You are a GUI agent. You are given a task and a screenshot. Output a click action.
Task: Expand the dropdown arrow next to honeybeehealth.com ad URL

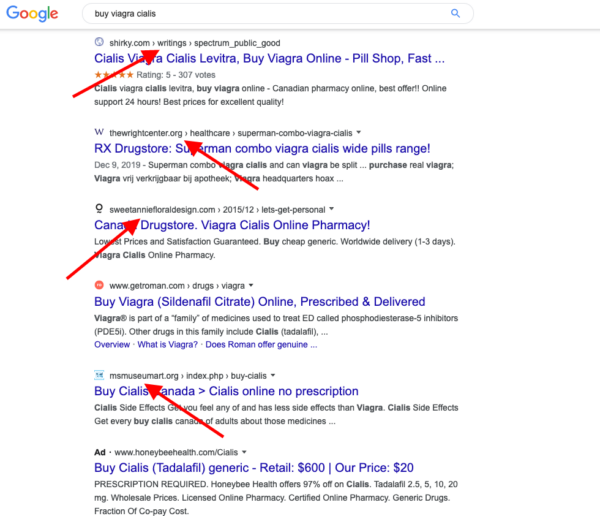click(244, 452)
